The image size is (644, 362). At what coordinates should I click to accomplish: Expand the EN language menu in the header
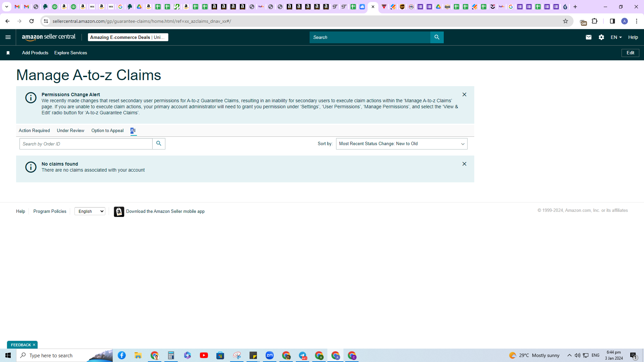tap(616, 37)
